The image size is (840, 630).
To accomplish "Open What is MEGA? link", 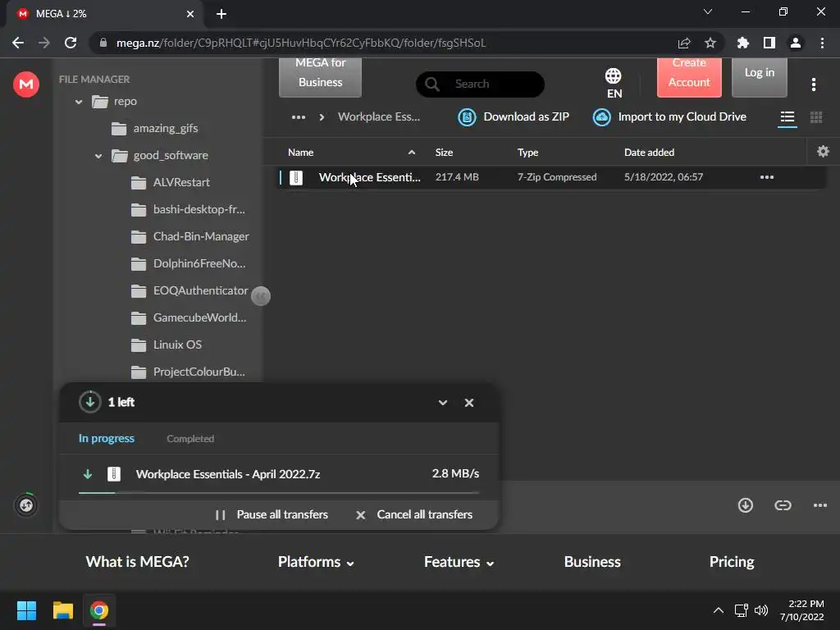I will 138,561.
